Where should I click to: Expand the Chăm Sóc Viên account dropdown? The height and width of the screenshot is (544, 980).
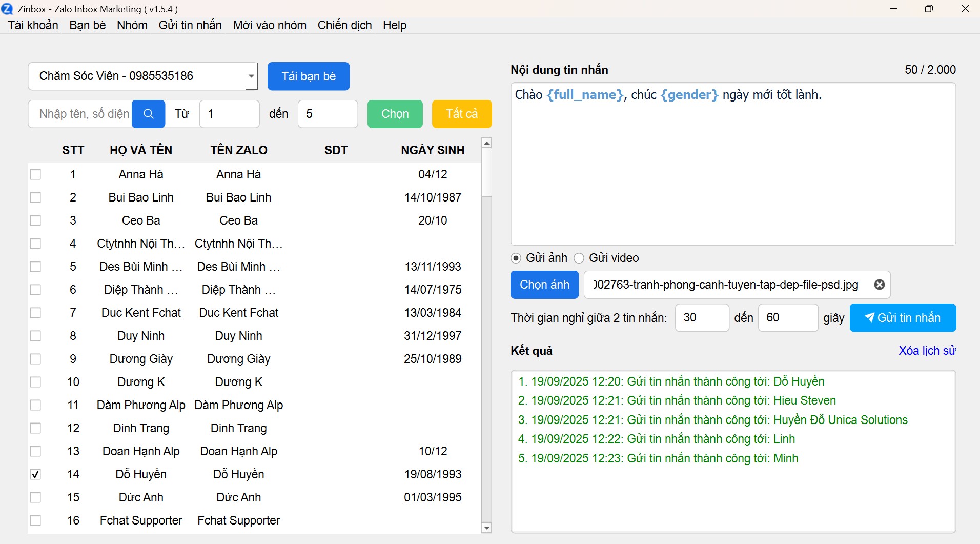pyautogui.click(x=251, y=76)
